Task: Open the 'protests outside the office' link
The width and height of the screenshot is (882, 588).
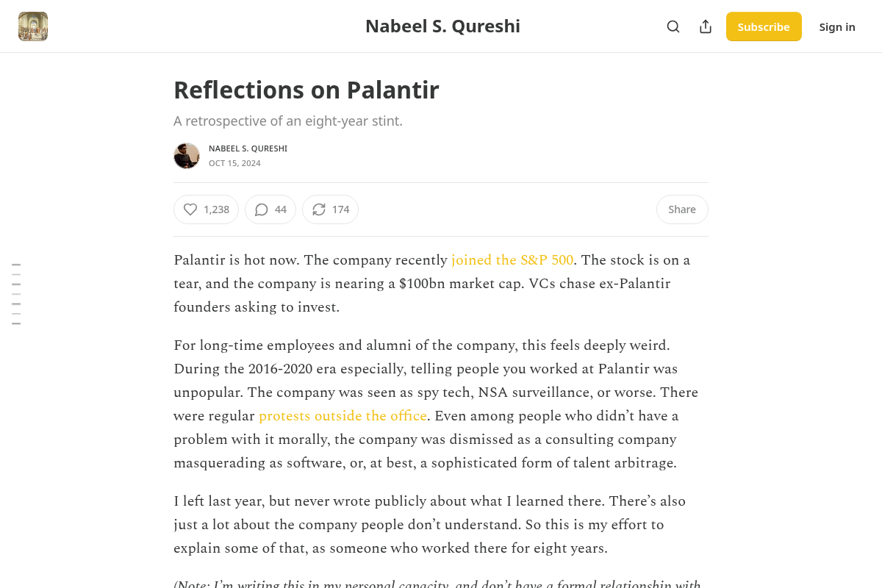Action: pyautogui.click(x=343, y=416)
